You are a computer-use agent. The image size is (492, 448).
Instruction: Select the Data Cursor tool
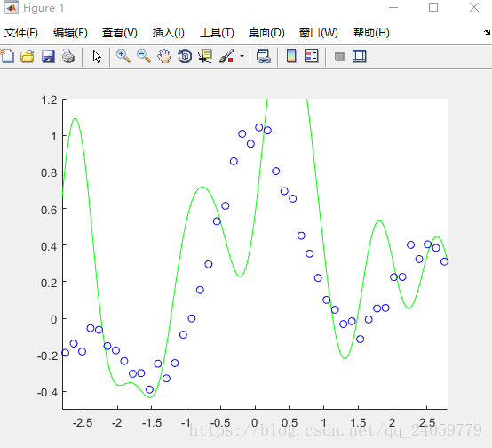[x=205, y=57]
